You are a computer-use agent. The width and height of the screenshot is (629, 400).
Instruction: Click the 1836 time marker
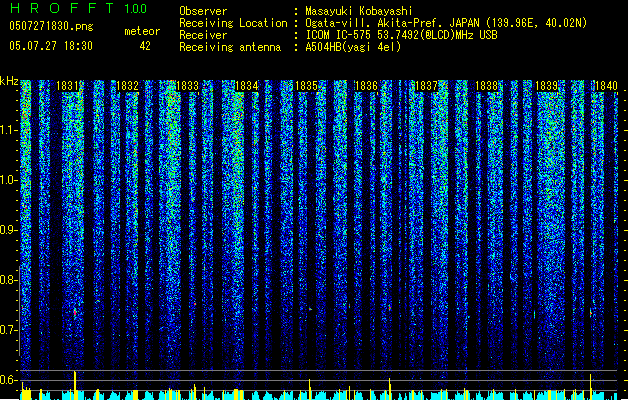tap(366, 85)
